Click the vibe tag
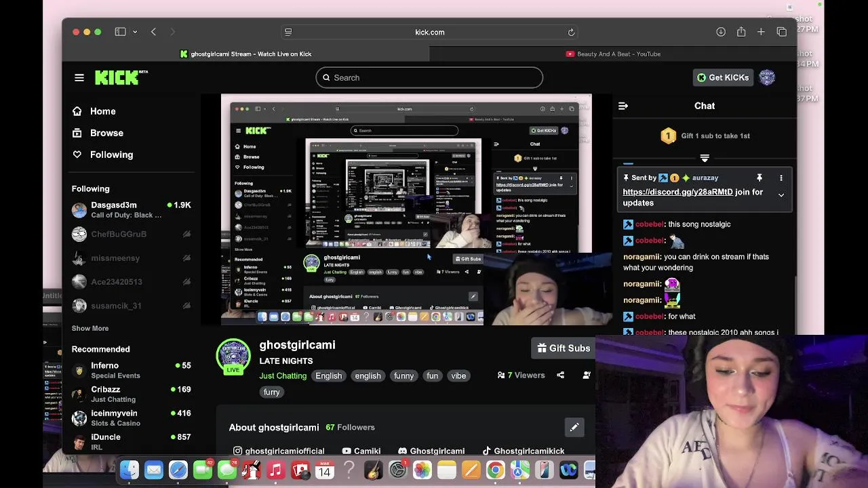The image size is (868, 488). (458, 375)
